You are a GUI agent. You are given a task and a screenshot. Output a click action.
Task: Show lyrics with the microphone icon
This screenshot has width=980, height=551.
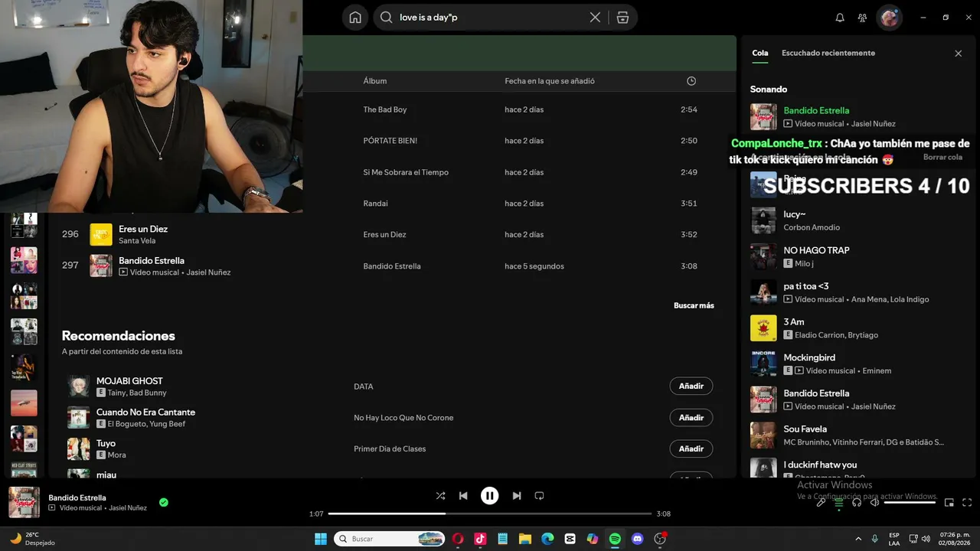point(821,503)
